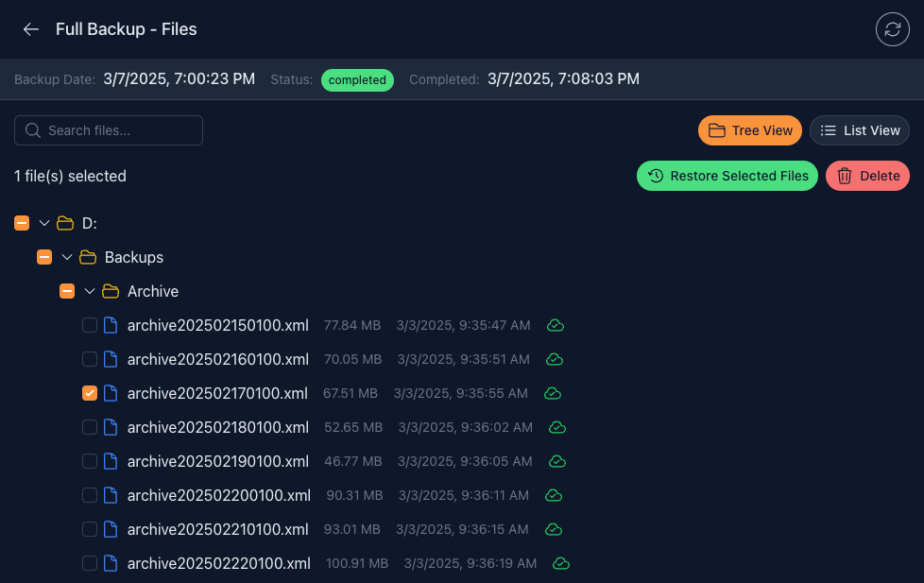Viewport: 924px width, 583px height.
Task: Toggle the Backups folder checkbox
Action: click(44, 257)
